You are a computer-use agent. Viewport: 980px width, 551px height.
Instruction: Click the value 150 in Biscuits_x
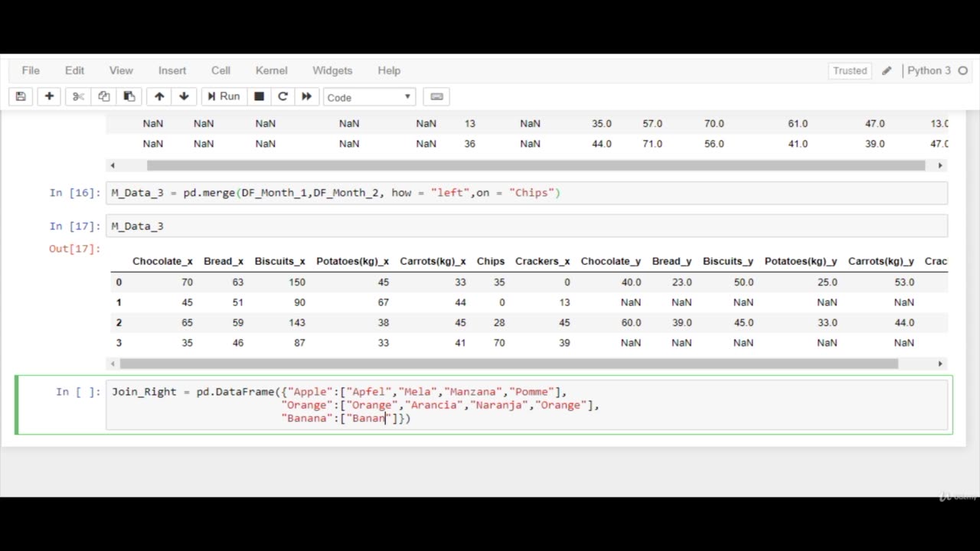tap(297, 282)
